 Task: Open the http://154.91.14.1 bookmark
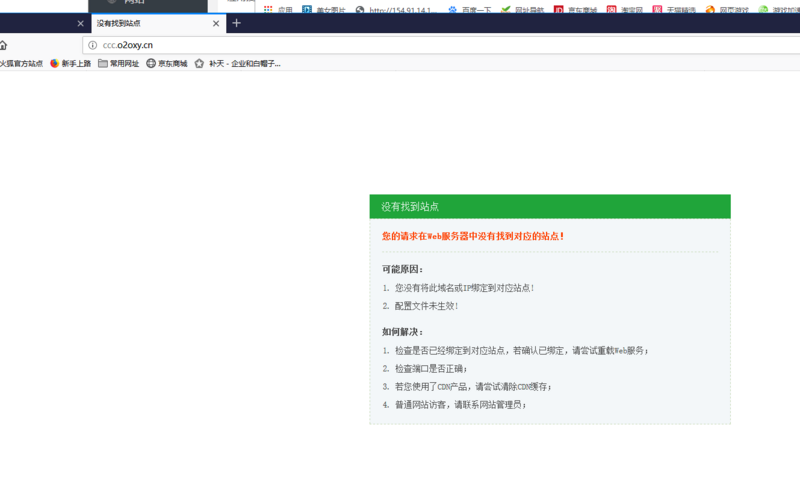396,10
